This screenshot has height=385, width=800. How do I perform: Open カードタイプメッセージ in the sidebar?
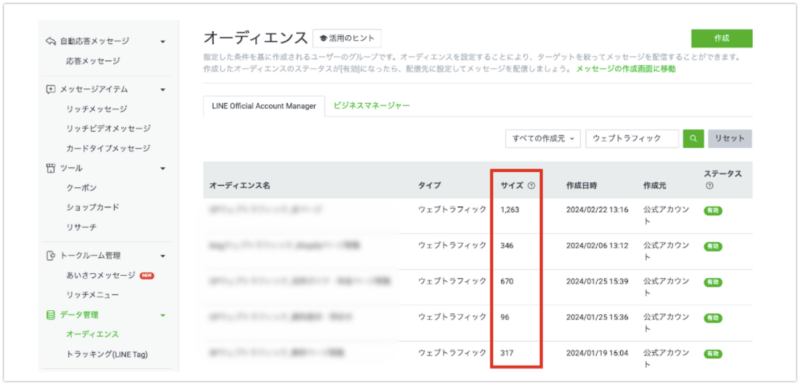click(108, 148)
